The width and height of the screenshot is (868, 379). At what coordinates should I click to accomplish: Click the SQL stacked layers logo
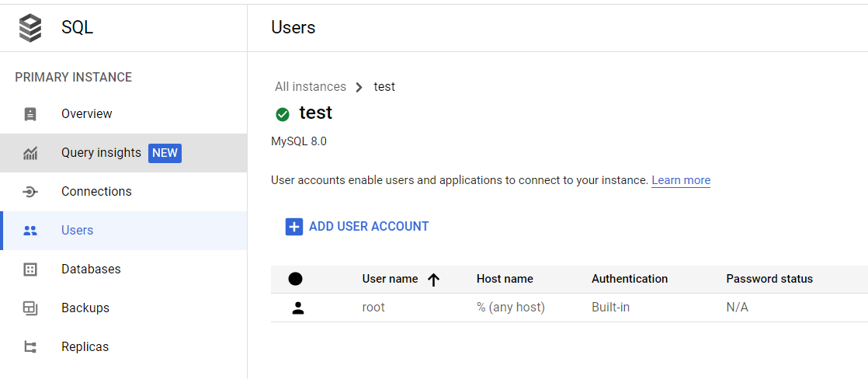click(30, 28)
